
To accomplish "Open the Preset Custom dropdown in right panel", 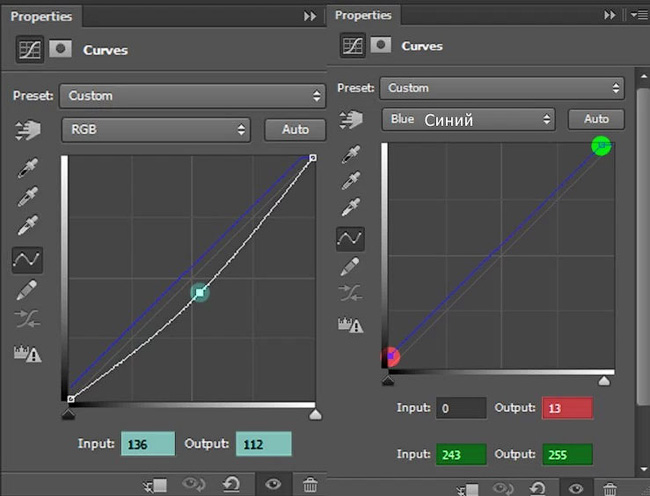I will pyautogui.click(x=502, y=88).
